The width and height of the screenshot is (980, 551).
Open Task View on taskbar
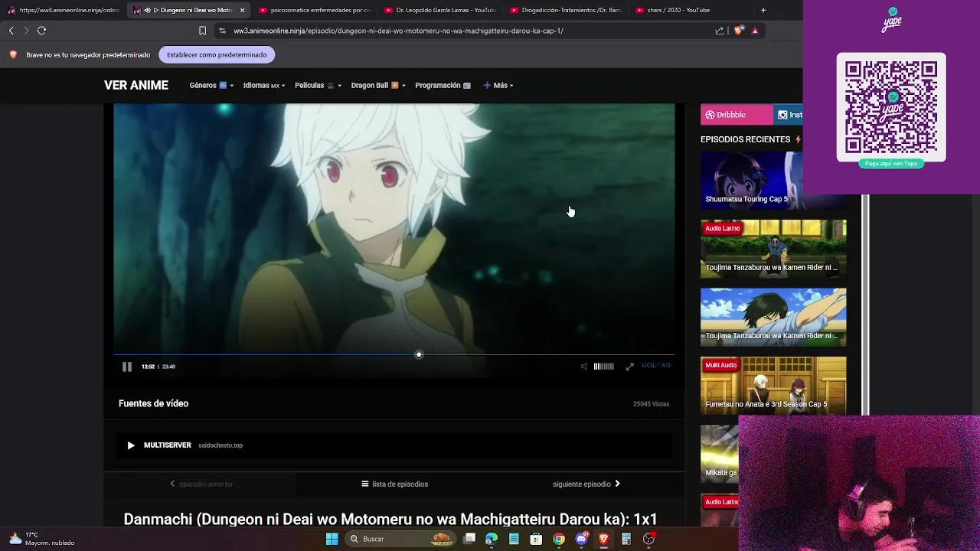469,539
